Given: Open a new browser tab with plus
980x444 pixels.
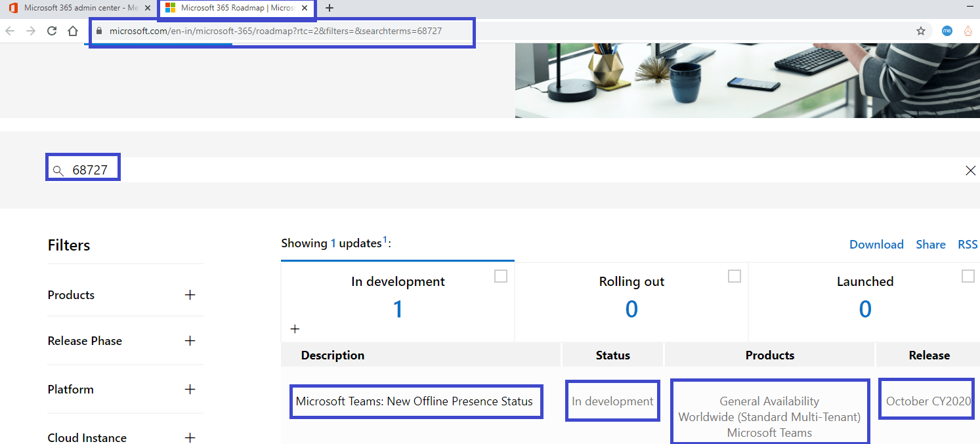Looking at the screenshot, I should coord(330,8).
